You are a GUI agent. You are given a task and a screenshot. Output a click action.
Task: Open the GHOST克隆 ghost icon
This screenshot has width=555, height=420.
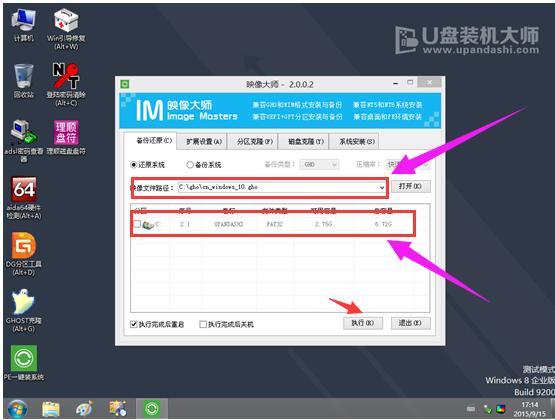[x=23, y=311]
